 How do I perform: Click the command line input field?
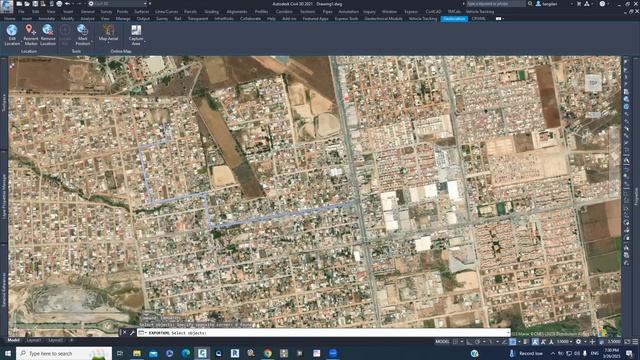pyautogui.click(x=324, y=333)
